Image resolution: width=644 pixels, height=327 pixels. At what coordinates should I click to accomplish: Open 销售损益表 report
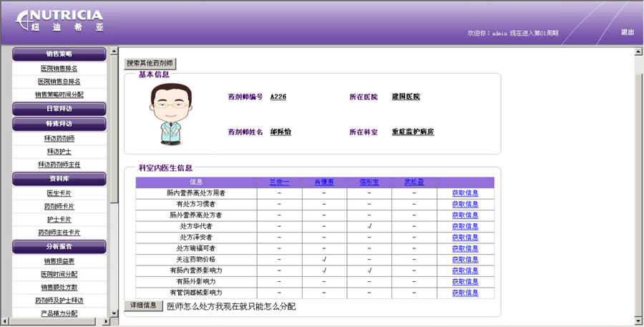pos(59,261)
